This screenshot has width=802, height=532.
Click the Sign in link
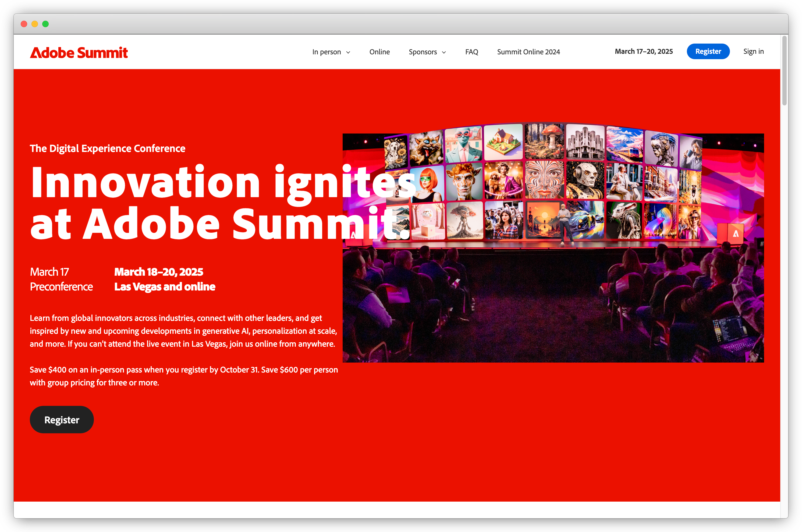754,51
